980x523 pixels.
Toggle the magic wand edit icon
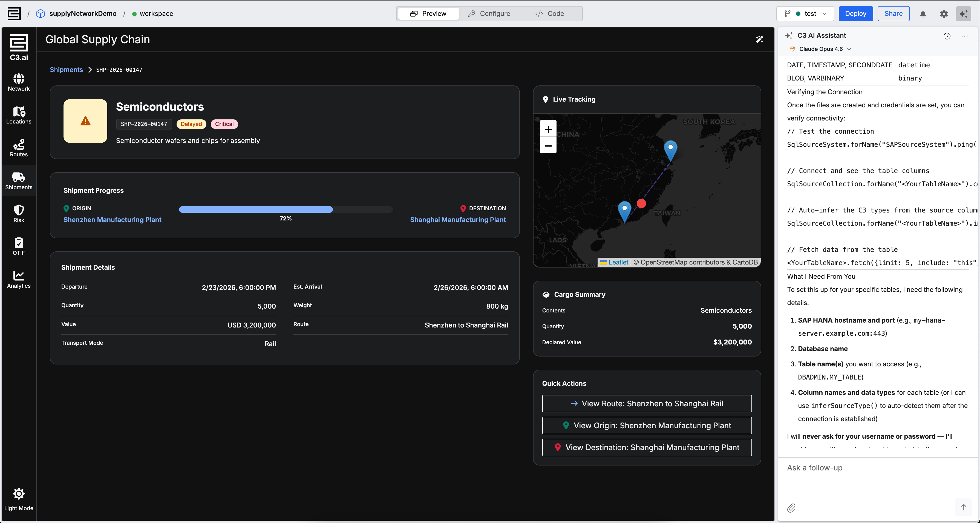(x=759, y=40)
